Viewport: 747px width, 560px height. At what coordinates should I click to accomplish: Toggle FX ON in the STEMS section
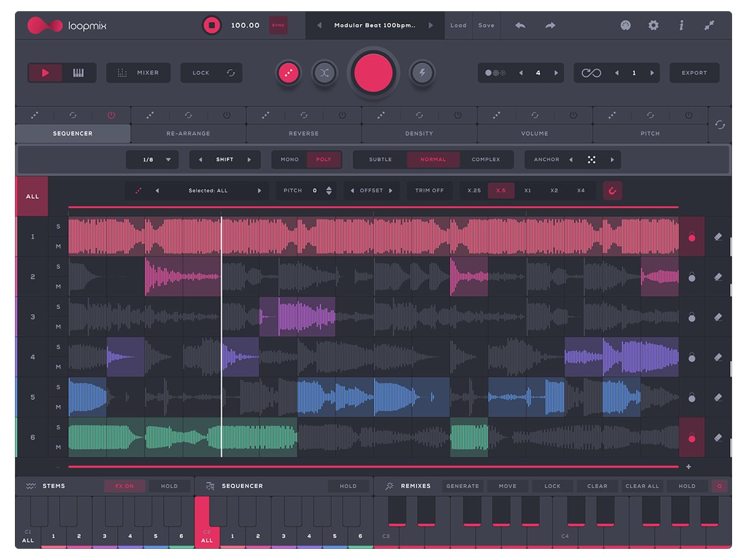[125, 486]
